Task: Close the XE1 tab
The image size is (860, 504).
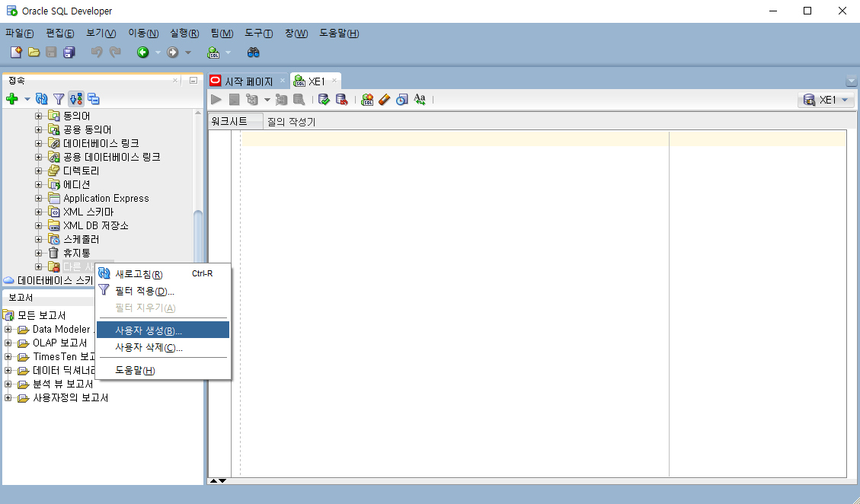Action: click(334, 81)
